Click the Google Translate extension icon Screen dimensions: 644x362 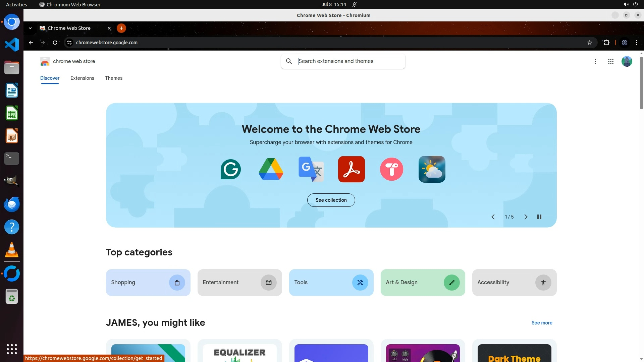[x=311, y=169]
